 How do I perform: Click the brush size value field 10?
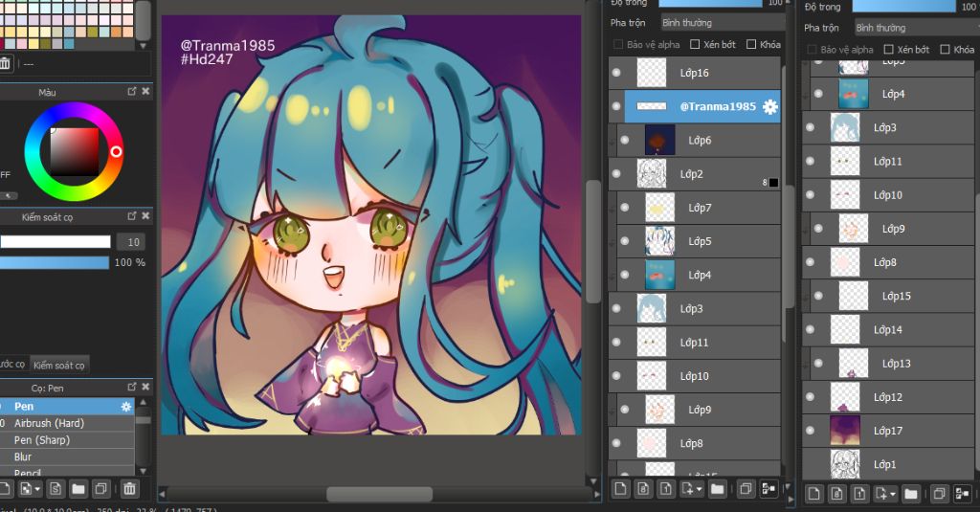[133, 242]
